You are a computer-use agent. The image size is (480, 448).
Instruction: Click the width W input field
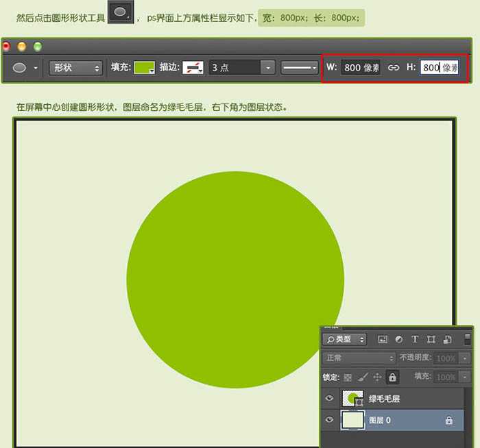tap(361, 68)
